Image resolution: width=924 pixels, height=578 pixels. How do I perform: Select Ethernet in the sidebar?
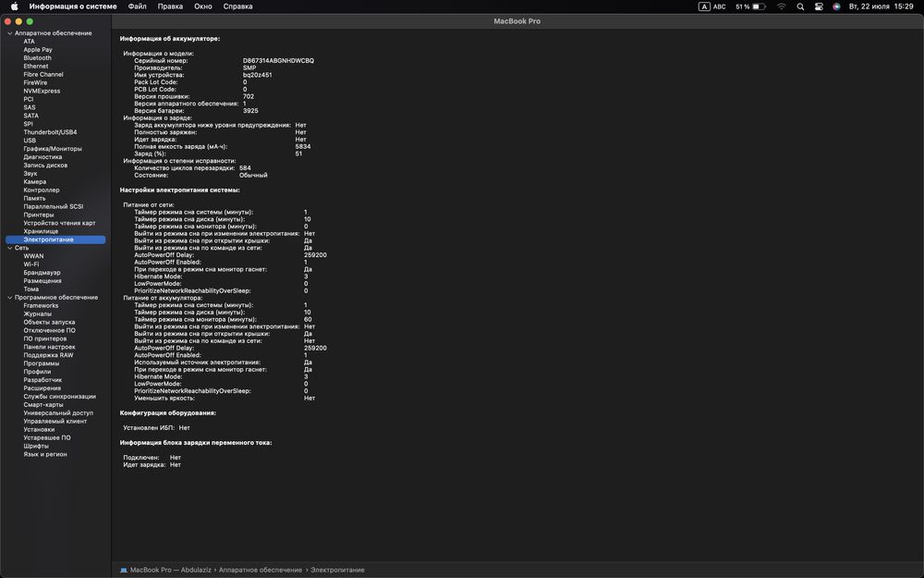pyautogui.click(x=35, y=66)
